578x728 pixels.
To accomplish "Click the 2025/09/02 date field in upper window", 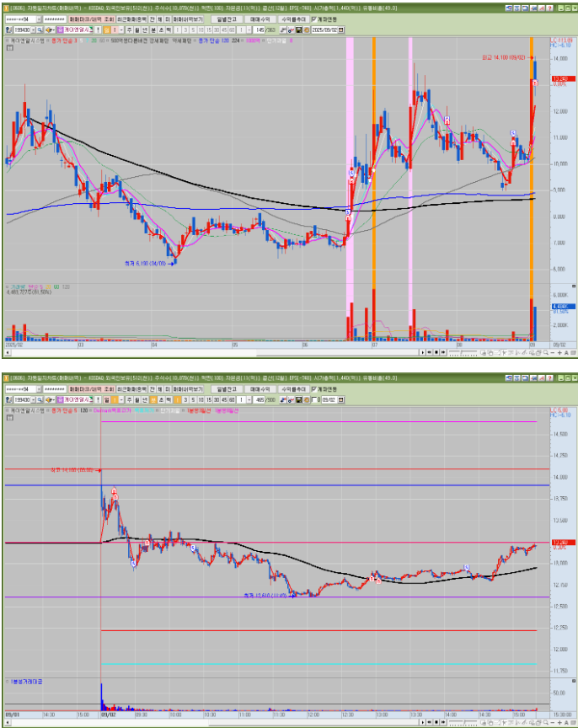I will tap(324, 29).
